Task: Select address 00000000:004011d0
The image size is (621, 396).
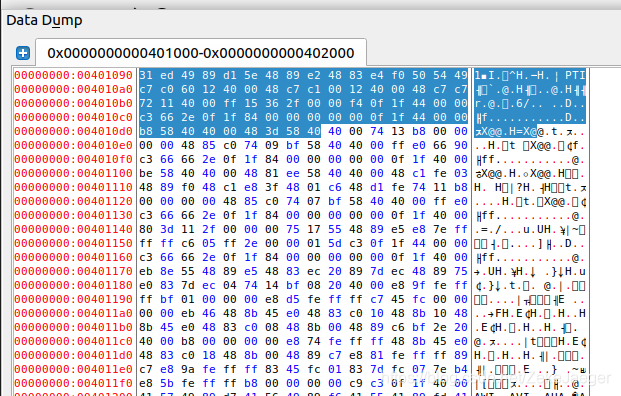Action: [74, 355]
